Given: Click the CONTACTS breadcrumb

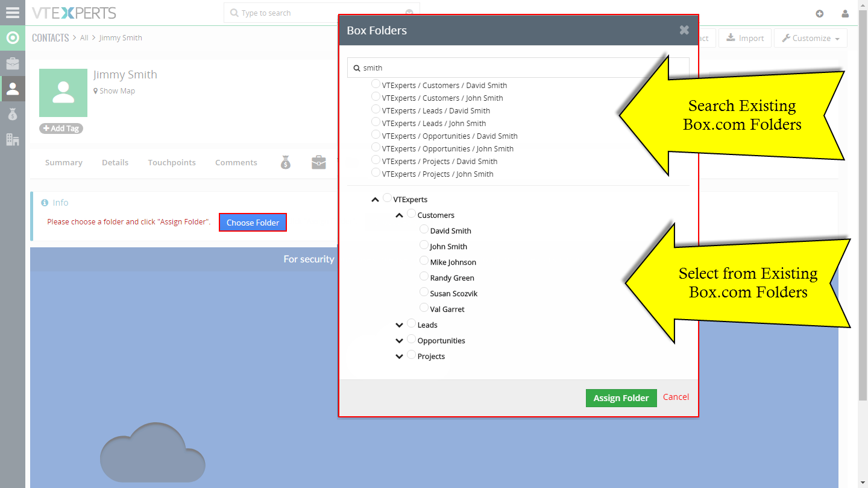Looking at the screenshot, I should click(51, 37).
